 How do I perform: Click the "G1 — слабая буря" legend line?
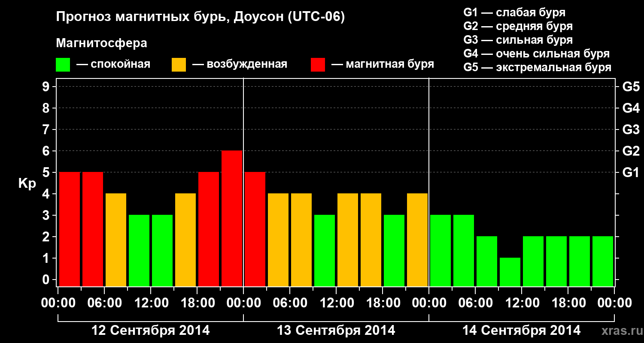click(514, 12)
